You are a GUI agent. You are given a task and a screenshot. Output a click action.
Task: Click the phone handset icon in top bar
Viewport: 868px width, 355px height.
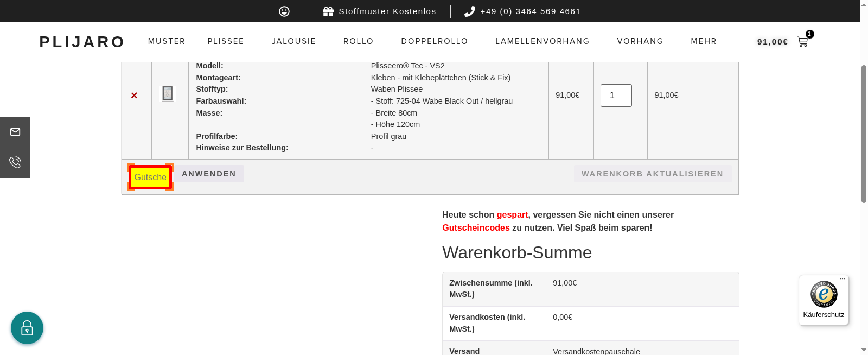coord(470,11)
